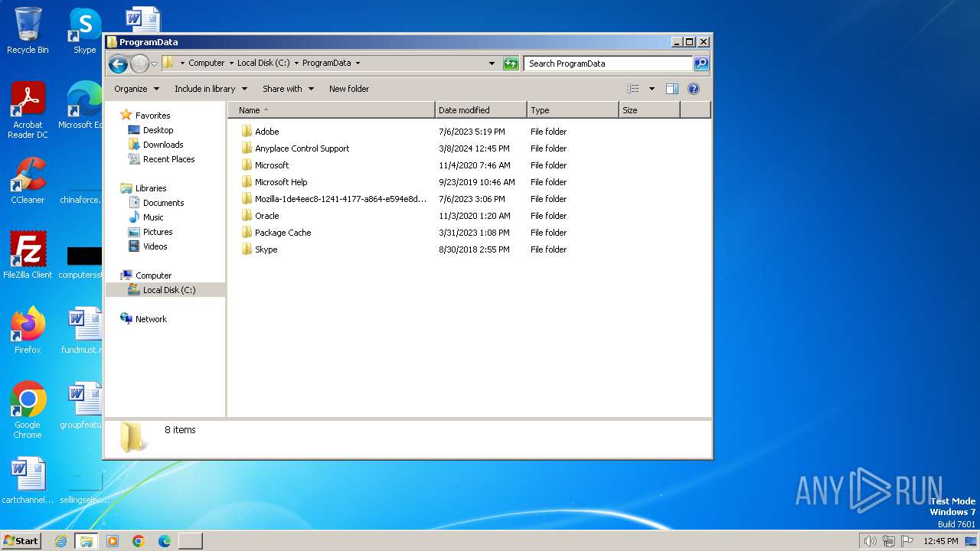980x551 pixels.
Task: Select Network in navigation pane
Action: tap(151, 319)
